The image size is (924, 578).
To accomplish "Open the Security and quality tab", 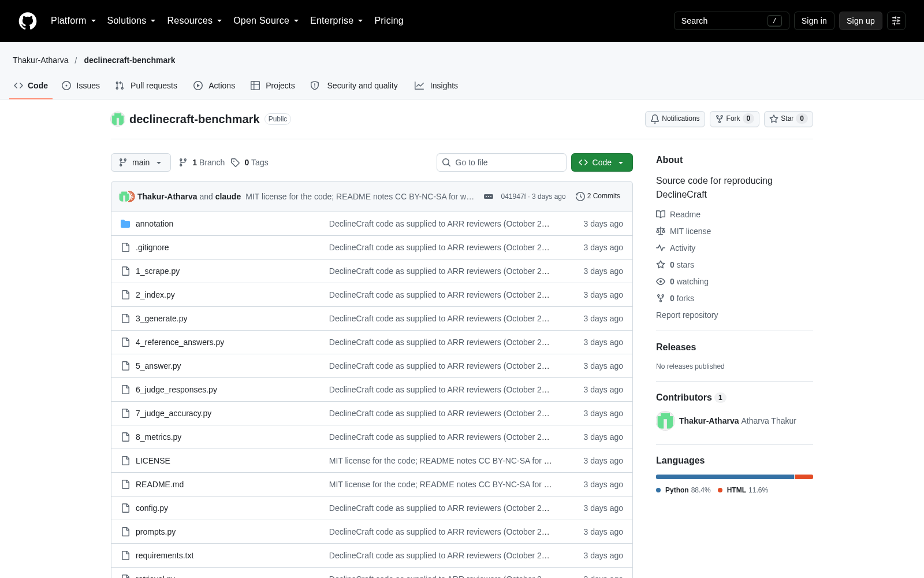I will (354, 86).
